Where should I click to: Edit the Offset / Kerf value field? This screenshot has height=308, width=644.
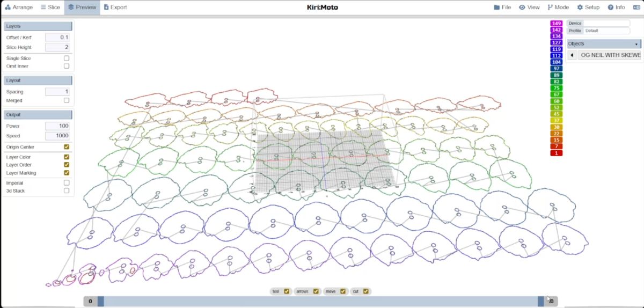pos(57,38)
